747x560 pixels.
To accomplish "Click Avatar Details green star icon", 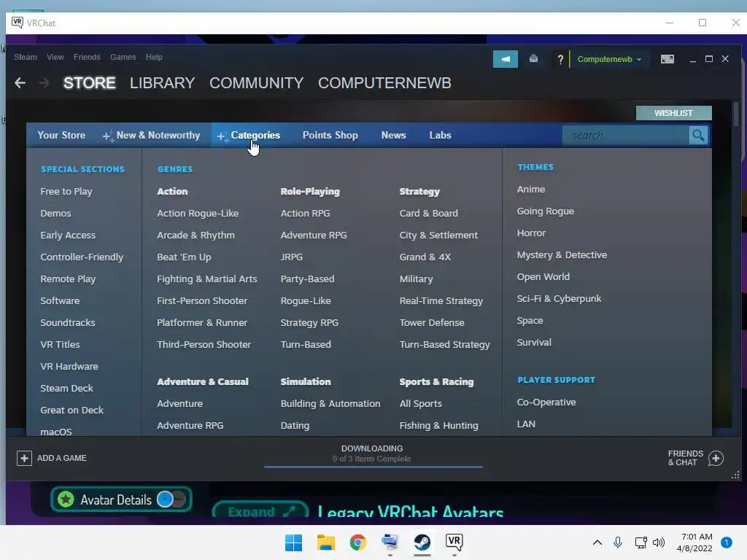I will click(x=66, y=499).
